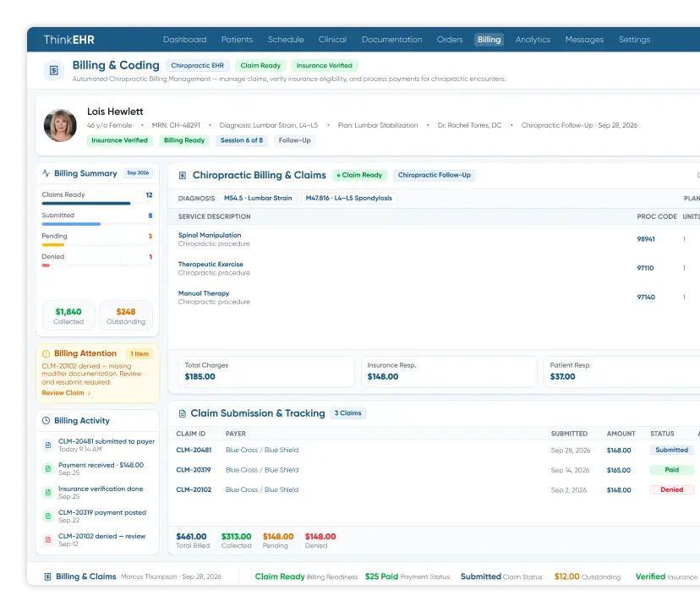Click the Paid status badge for CLM-20319

coord(672,470)
